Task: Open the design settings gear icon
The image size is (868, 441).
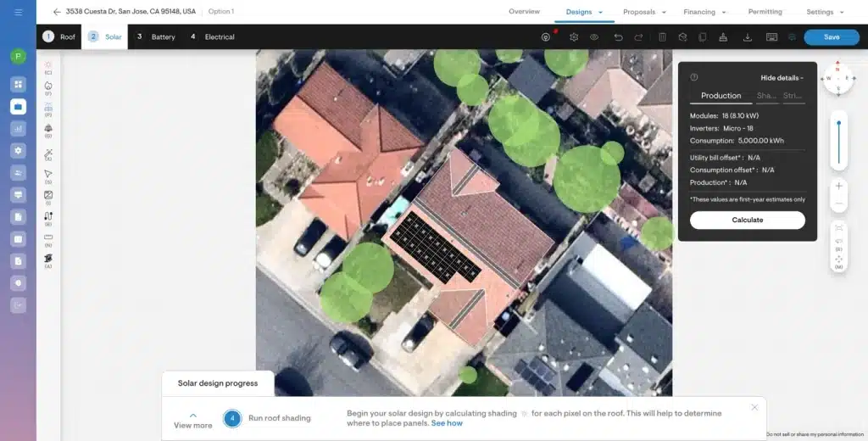Action: pyautogui.click(x=574, y=37)
